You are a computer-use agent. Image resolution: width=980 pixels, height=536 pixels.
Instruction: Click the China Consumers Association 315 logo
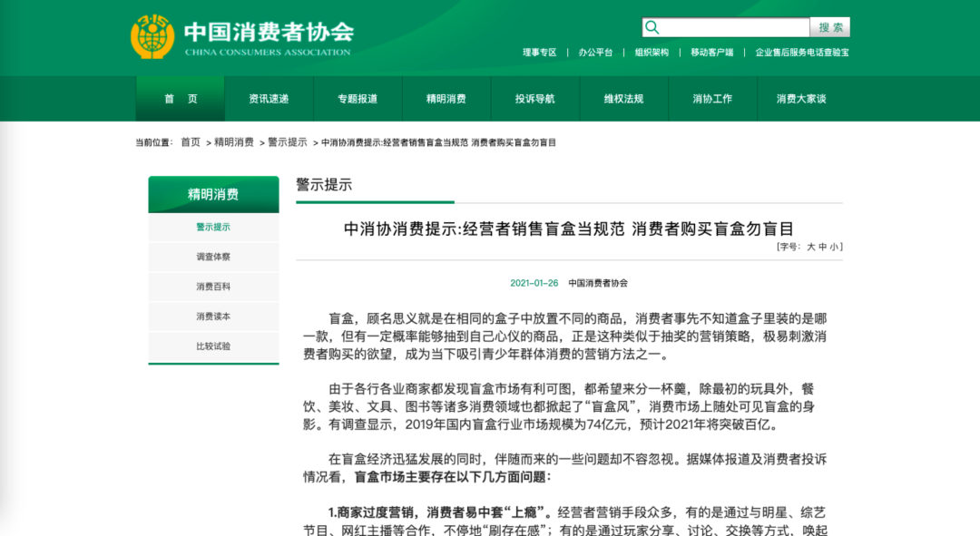[152, 36]
